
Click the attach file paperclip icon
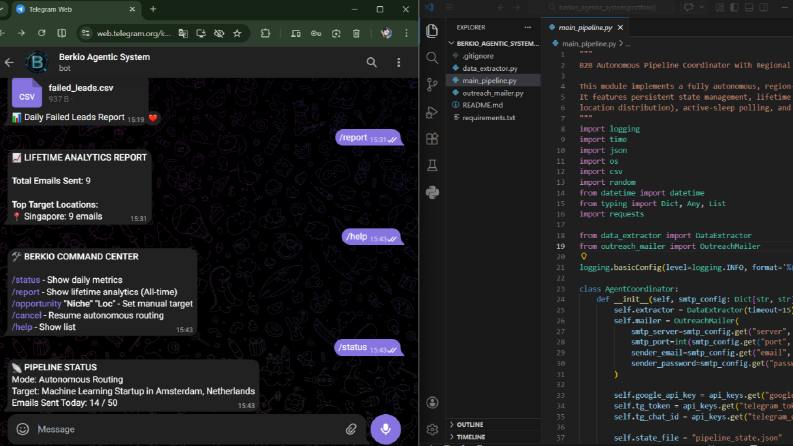[351, 429]
